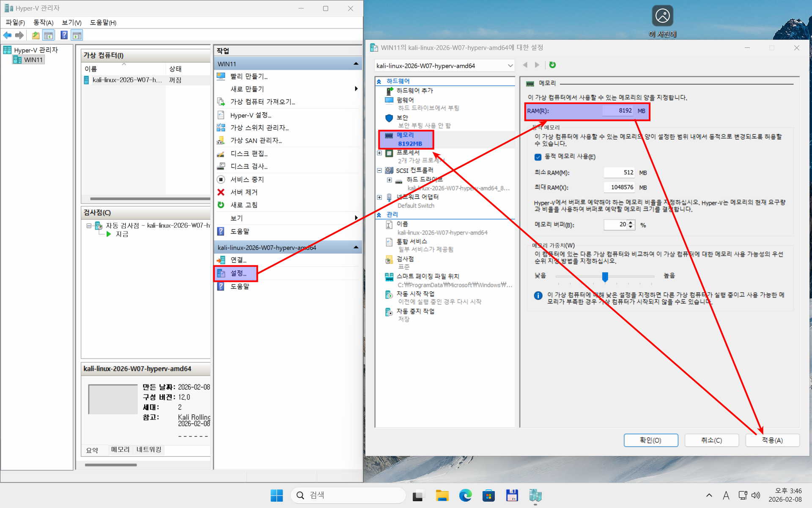Click memory weight slider thumb
Viewport: 812px width, 508px height.
point(605,277)
